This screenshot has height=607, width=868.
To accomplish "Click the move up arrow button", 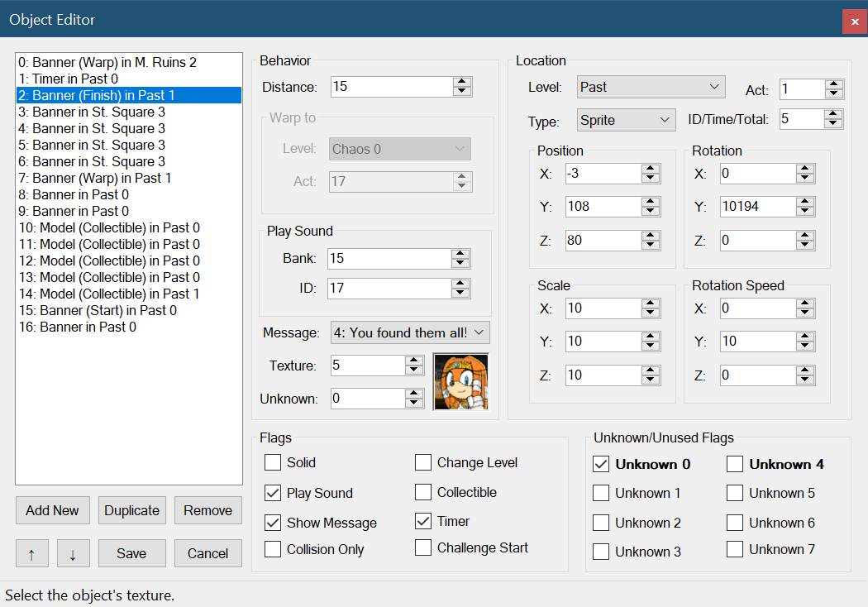I will pos(31,553).
